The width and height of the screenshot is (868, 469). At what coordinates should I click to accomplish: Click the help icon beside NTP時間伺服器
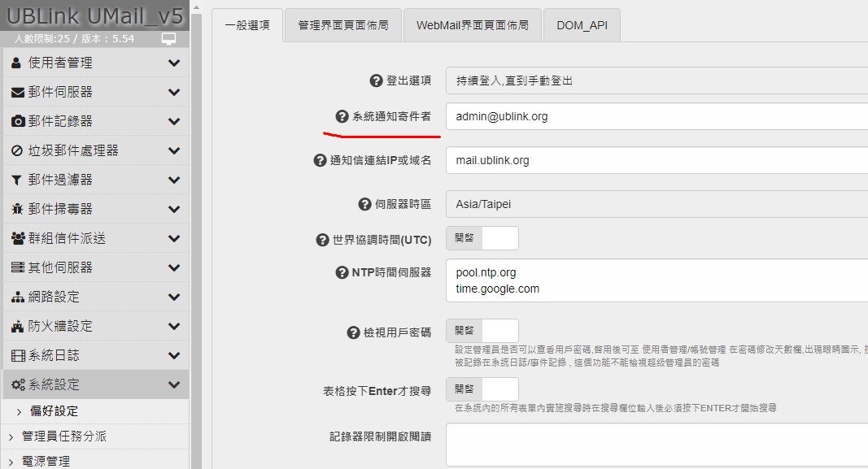[x=342, y=273]
